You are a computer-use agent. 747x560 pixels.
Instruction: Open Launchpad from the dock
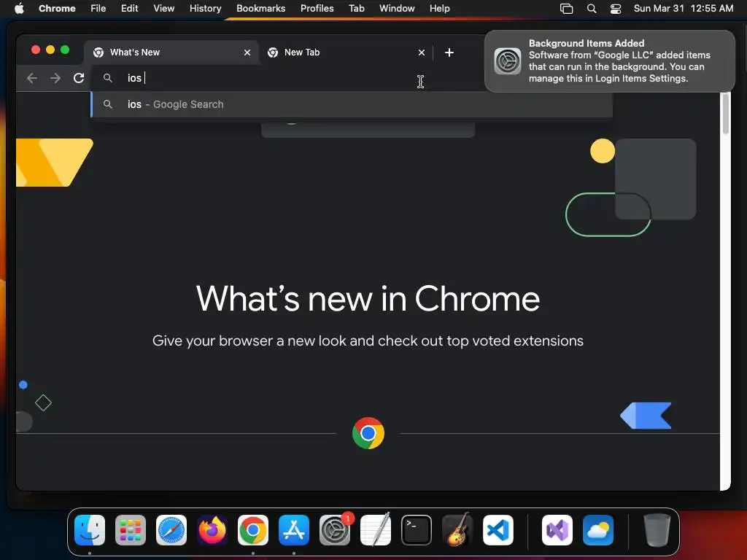(131, 529)
